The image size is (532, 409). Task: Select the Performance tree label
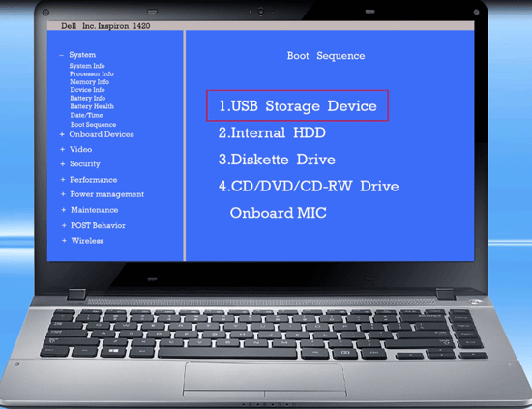coord(93,180)
